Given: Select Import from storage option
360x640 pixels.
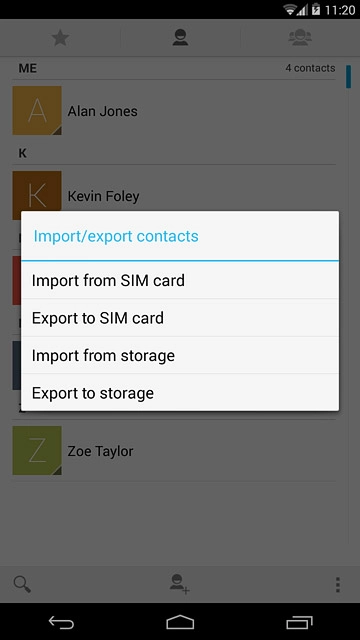Looking at the screenshot, I should [180, 356].
